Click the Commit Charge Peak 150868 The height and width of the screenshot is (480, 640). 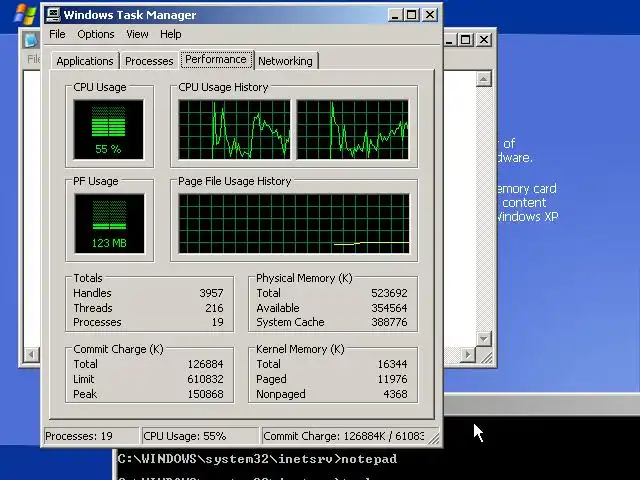205,394
